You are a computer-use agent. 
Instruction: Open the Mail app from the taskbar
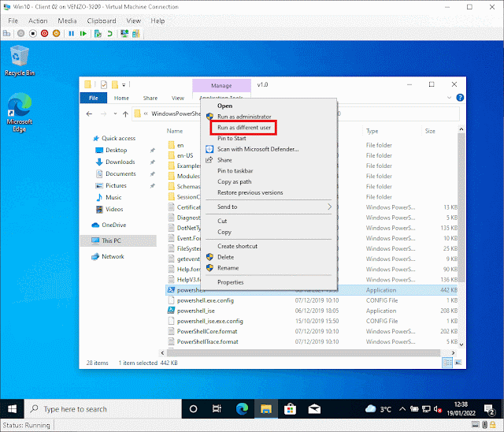pyautogui.click(x=314, y=409)
